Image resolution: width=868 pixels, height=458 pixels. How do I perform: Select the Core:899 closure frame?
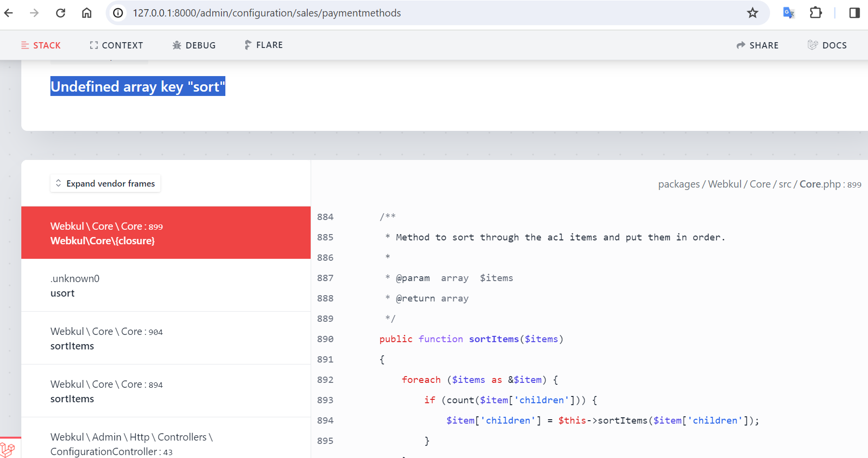tap(166, 233)
